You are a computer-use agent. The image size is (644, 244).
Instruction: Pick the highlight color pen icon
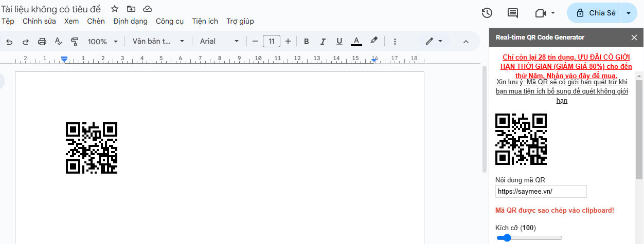point(374,41)
